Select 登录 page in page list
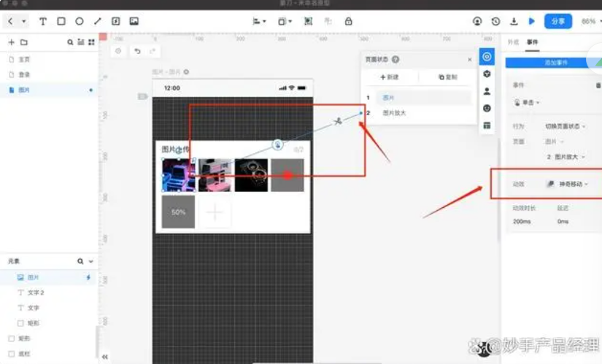 click(24, 74)
